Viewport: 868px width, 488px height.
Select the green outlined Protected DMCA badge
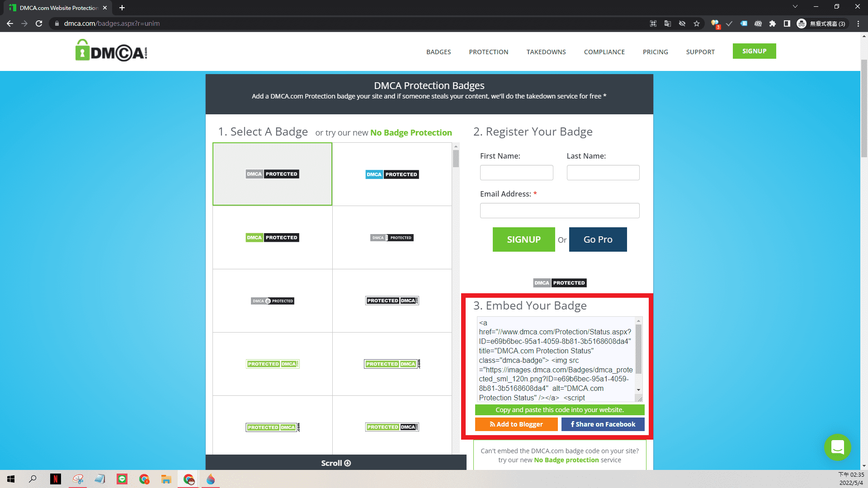click(x=272, y=364)
